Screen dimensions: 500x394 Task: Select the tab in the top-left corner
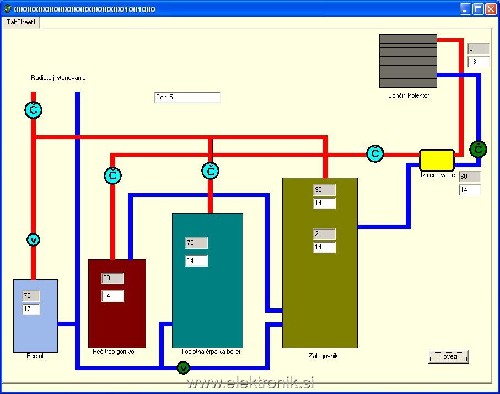click(21, 22)
